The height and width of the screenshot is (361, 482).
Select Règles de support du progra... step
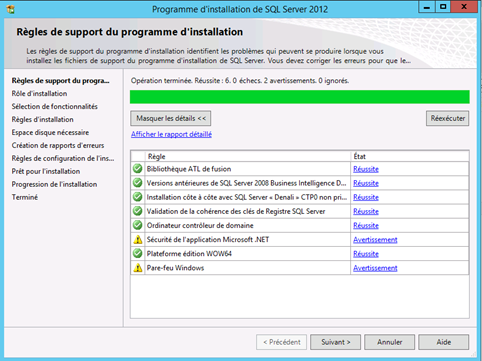pos(60,81)
